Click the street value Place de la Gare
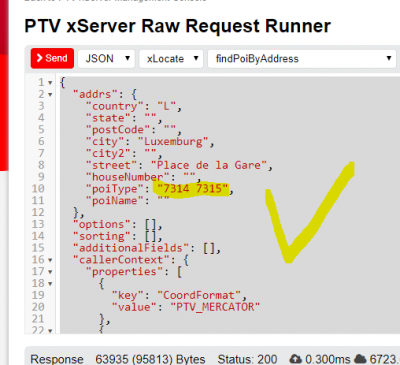The width and height of the screenshot is (400, 365). pos(209,165)
